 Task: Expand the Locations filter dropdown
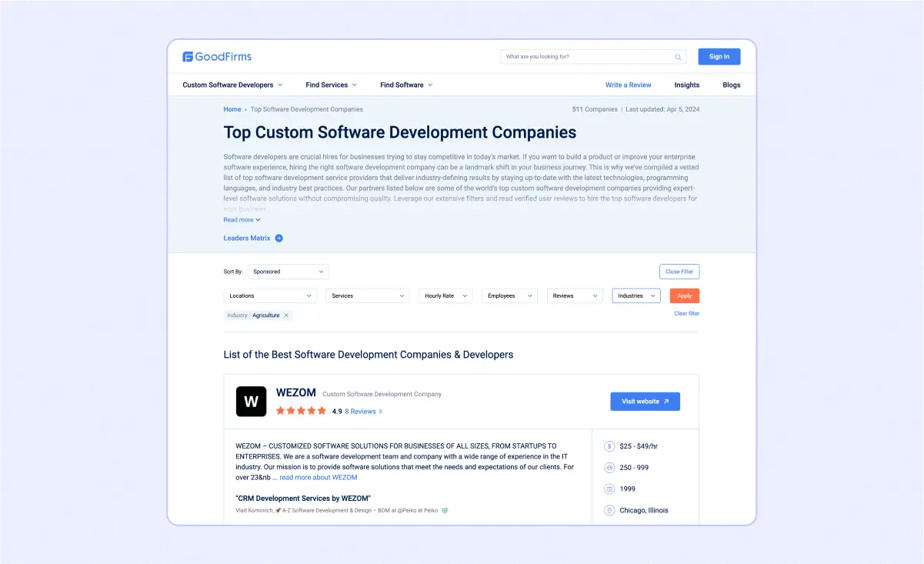270,295
